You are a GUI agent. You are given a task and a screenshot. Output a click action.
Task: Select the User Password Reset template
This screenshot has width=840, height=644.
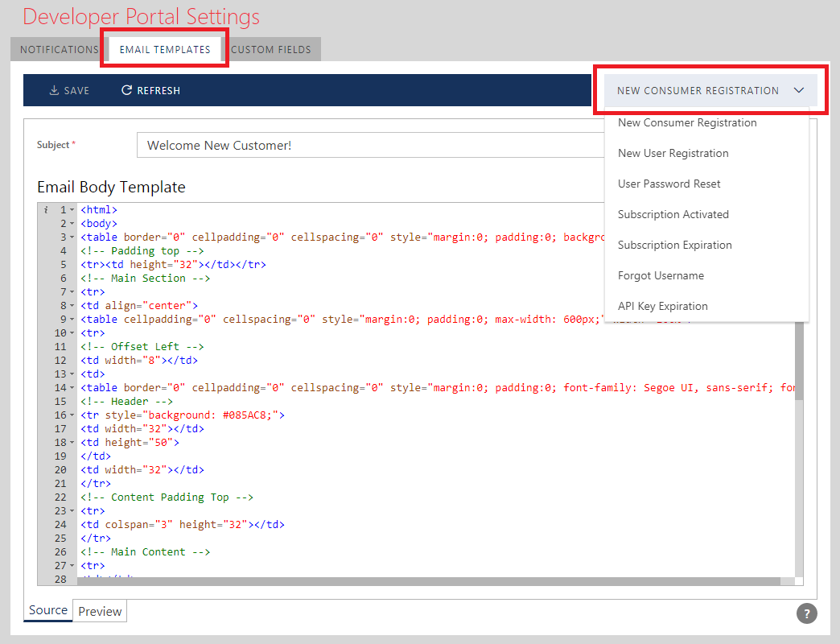click(669, 184)
